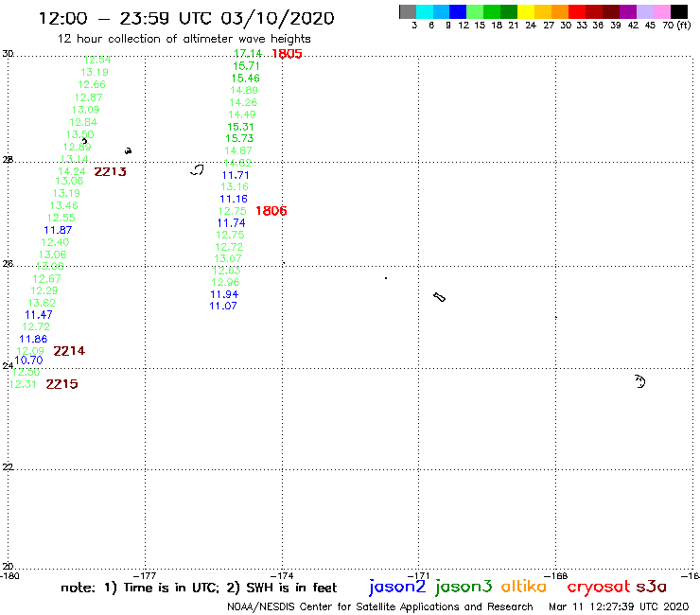Click the time stamp 2215
Image resolution: width=700 pixels, height=615 pixels.
coord(61,384)
